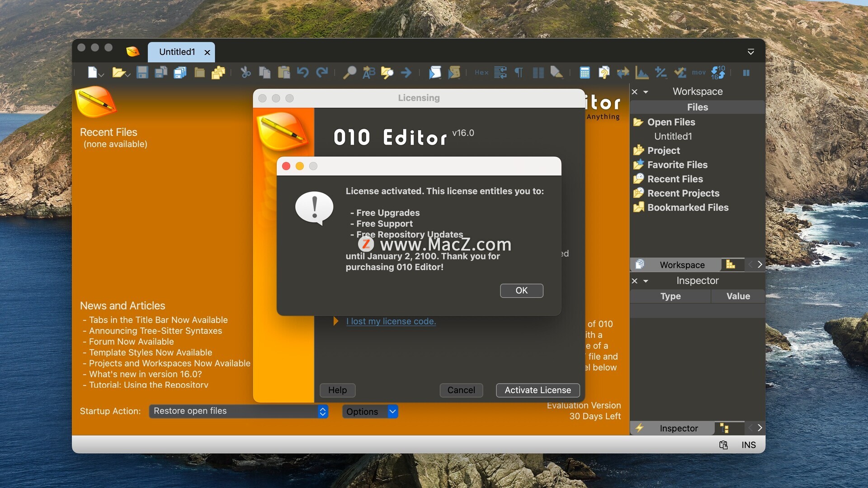The width and height of the screenshot is (868, 488).
Task: Open the Workspace panel menu arrow
Action: 646,92
